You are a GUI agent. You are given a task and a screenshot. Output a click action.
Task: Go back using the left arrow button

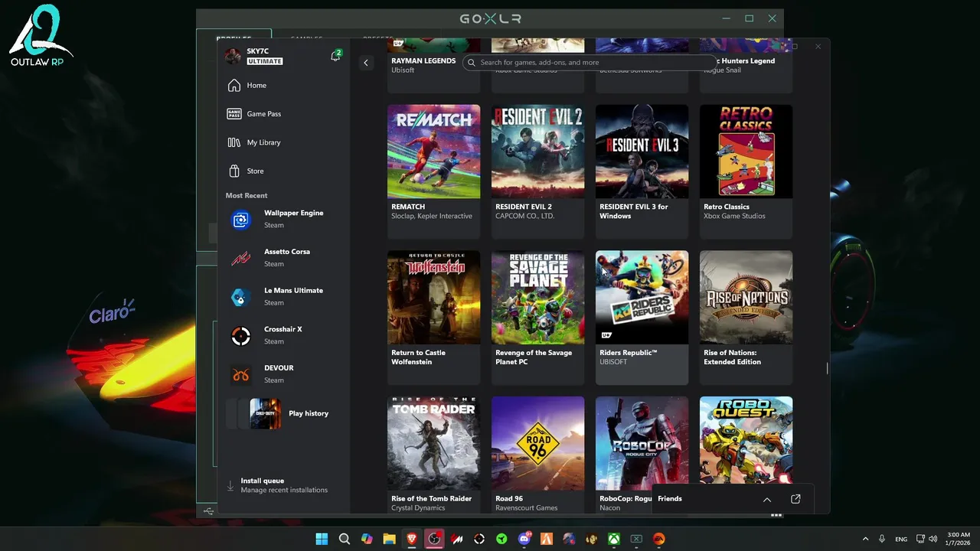click(366, 63)
